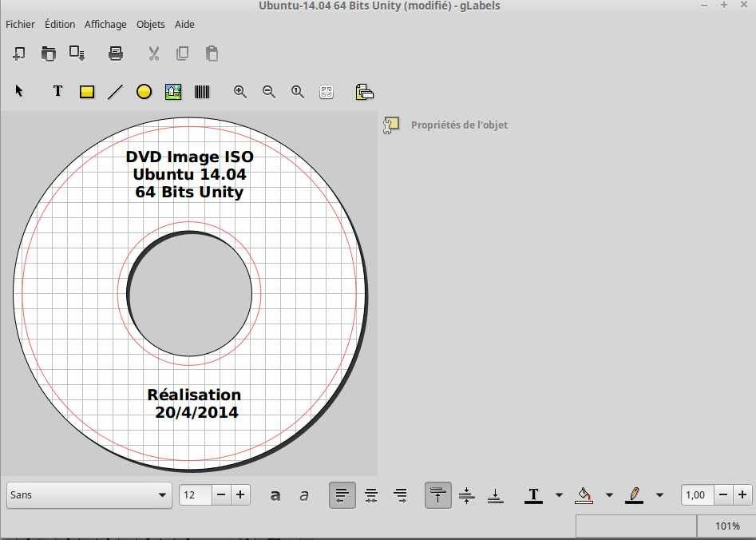Choose the Line drawing tool
Image resolution: width=756 pixels, height=540 pixels.
coord(116,92)
